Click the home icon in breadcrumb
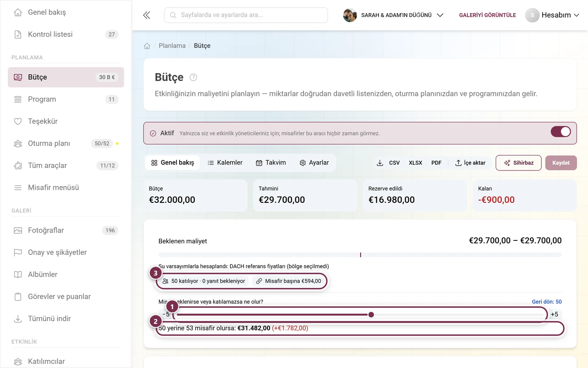Image resolution: width=588 pixels, height=368 pixels. coord(147,46)
